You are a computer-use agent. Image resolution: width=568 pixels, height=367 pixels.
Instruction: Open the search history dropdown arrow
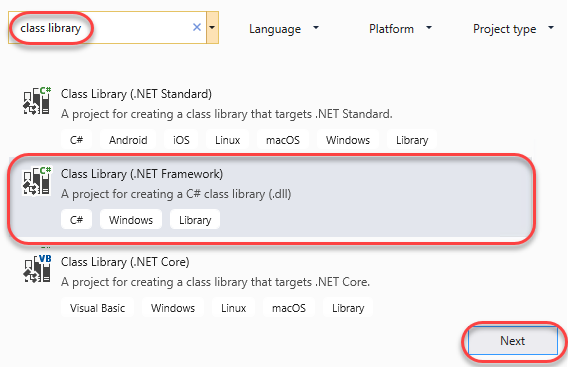212,28
